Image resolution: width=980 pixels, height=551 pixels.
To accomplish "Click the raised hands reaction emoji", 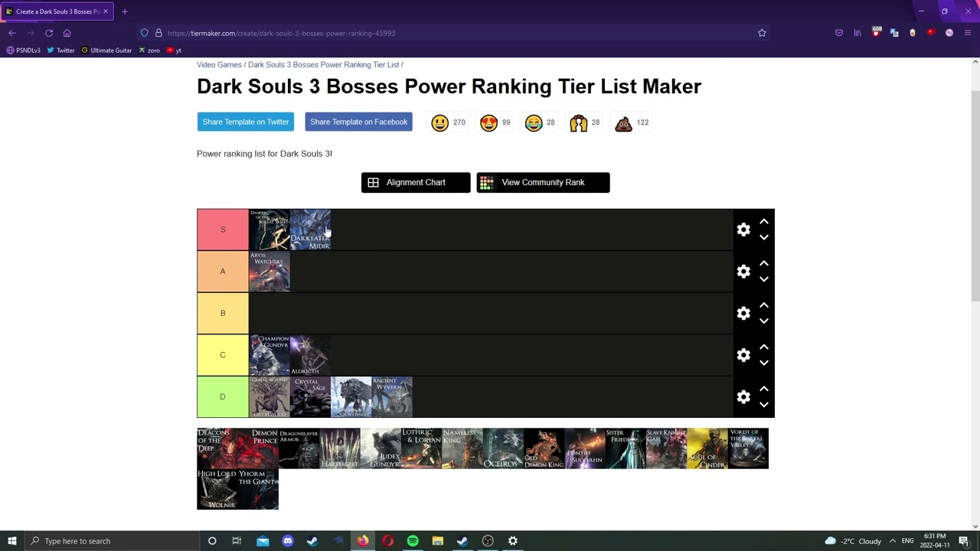I will pyautogui.click(x=579, y=122).
